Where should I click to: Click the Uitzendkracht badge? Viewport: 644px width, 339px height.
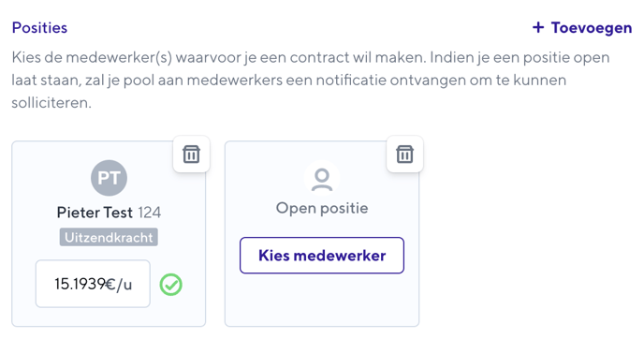tap(109, 237)
